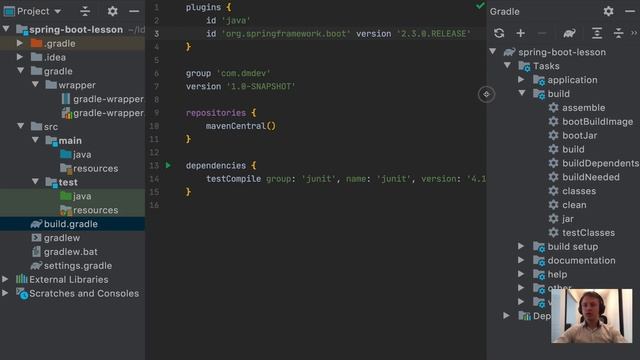Expand Scratches and Consoles node
This screenshot has width=640, height=360.
coord(5,293)
